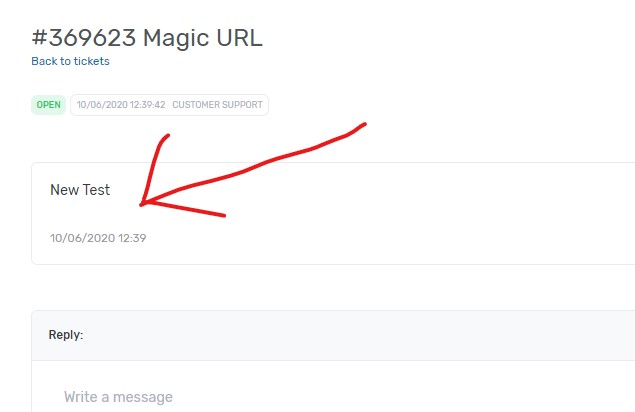This screenshot has height=412, width=635.
Task: Click the Magic URL title text
Action: tap(202, 38)
